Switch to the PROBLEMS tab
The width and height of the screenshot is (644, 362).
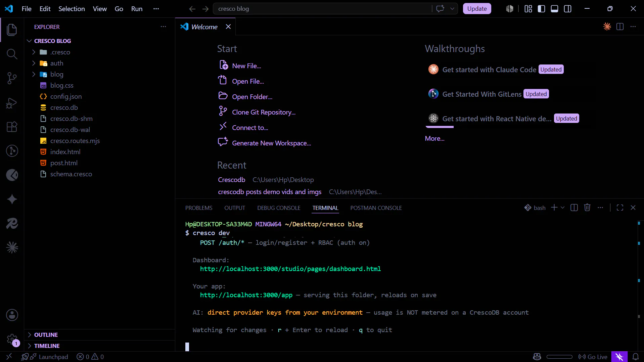[199, 208]
